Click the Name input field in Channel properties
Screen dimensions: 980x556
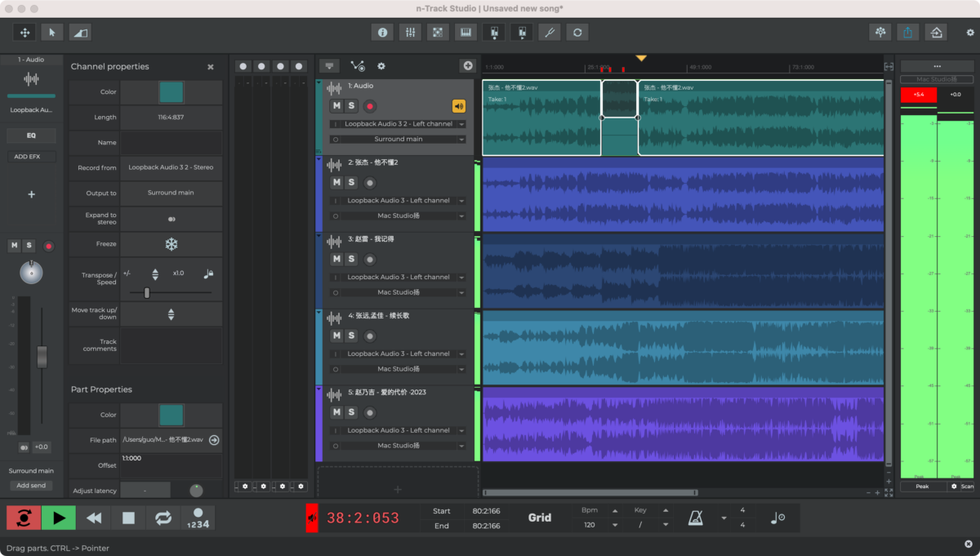click(x=171, y=143)
